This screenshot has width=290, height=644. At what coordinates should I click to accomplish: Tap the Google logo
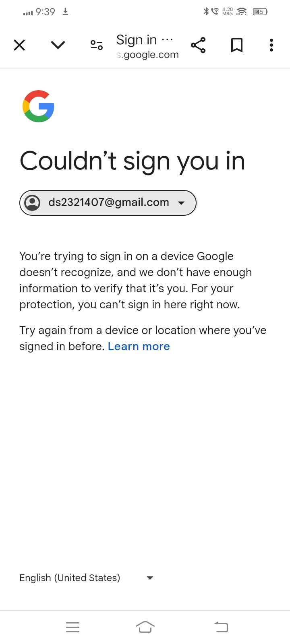tap(38, 106)
